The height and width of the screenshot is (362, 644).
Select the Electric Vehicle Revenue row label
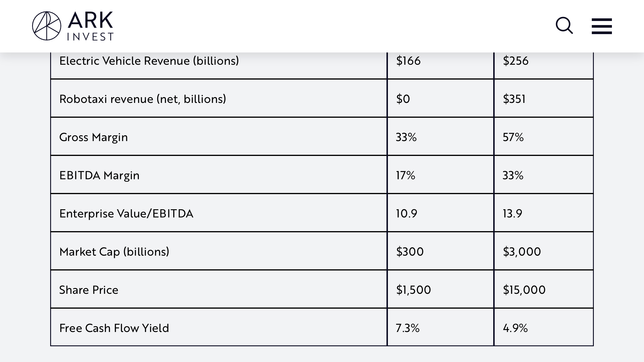149,61
